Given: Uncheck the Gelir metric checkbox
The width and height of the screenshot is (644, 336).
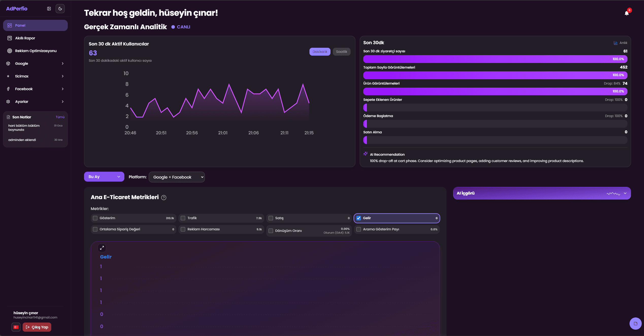Looking at the screenshot, I should tap(358, 218).
